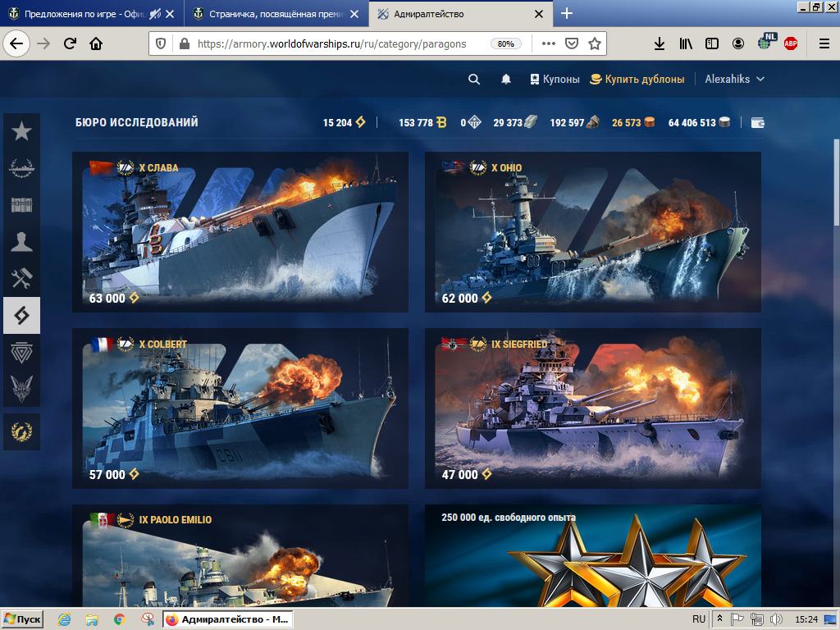
Task: Open the ships category in sidebar
Action: 21,168
